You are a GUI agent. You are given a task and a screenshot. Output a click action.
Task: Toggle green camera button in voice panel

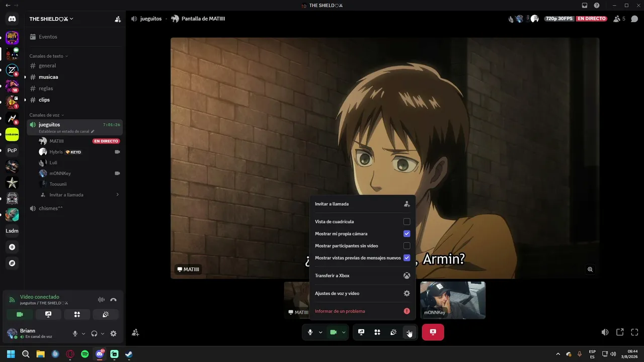pyautogui.click(x=20, y=314)
